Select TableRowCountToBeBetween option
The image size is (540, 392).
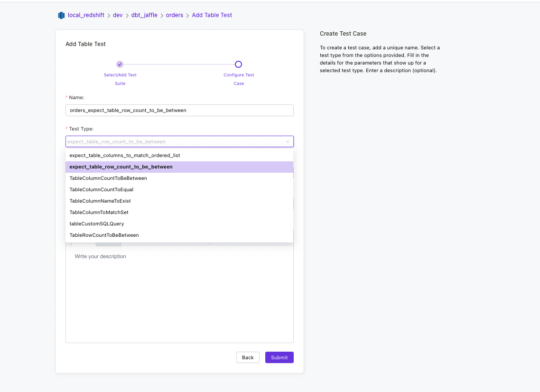point(179,235)
